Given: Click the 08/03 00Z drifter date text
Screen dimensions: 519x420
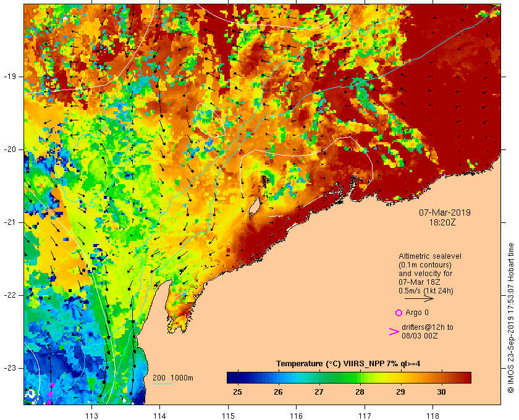Looking at the screenshot, I should click(420, 335).
